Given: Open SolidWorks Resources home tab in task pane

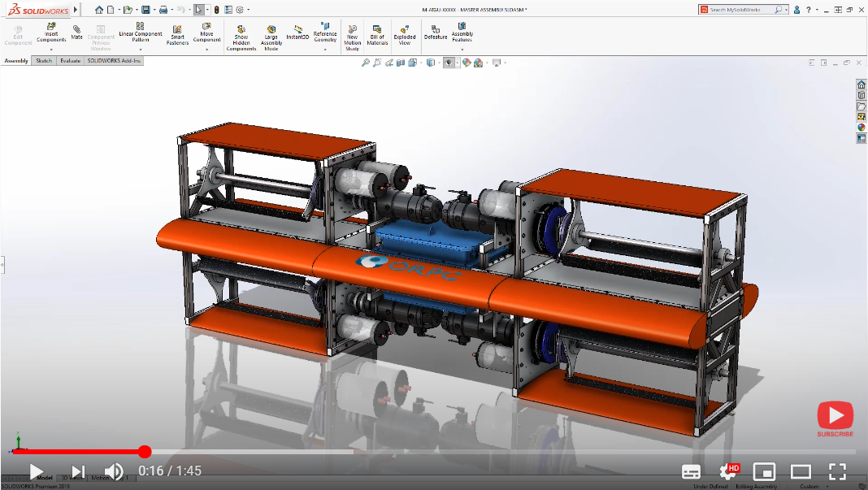Looking at the screenshot, I should (x=861, y=85).
